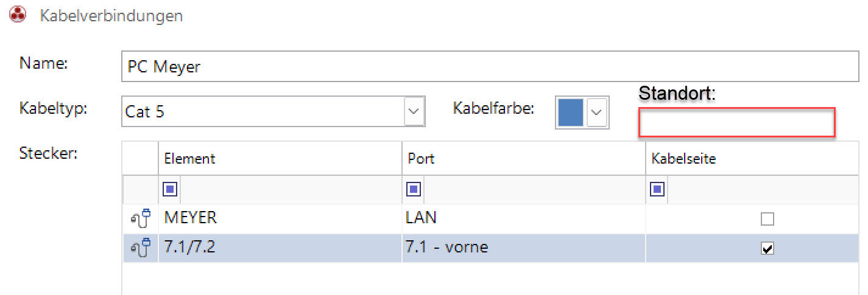This screenshot has width=868, height=295.
Task: Click the plug icon beside MEYER row
Action: [x=141, y=219]
